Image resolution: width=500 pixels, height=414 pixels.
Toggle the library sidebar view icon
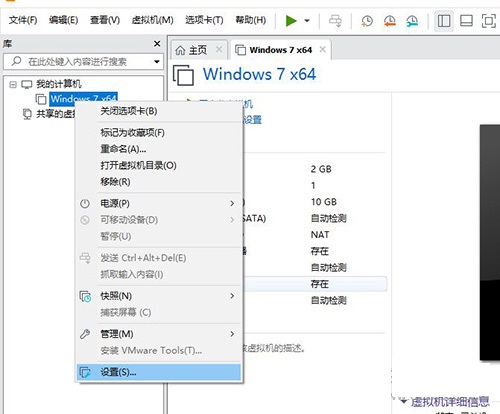coord(444,21)
